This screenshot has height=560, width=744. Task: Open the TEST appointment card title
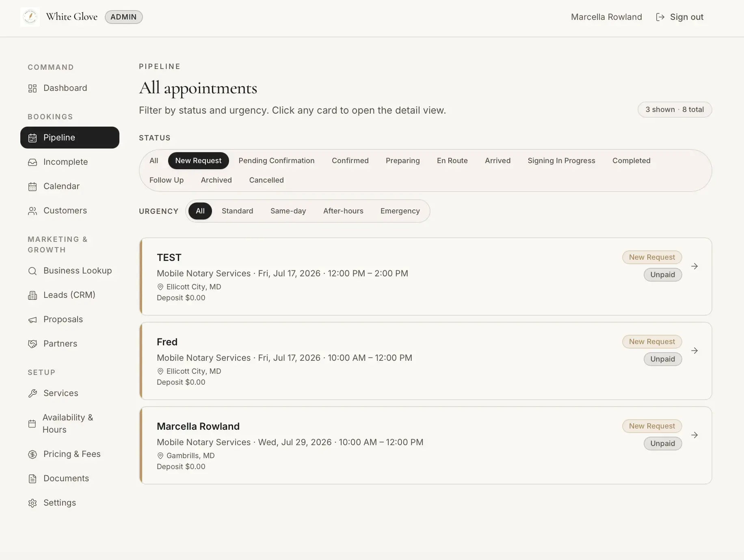tap(169, 258)
